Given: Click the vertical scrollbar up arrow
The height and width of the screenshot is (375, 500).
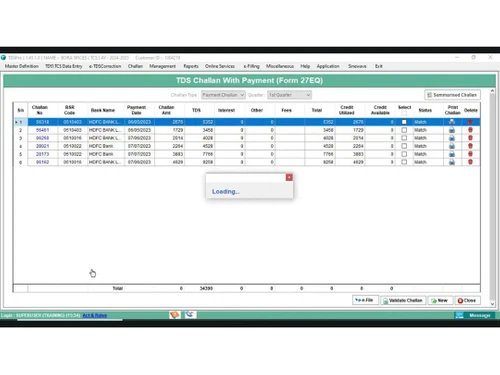Looking at the screenshot, I should [x=492, y=91].
